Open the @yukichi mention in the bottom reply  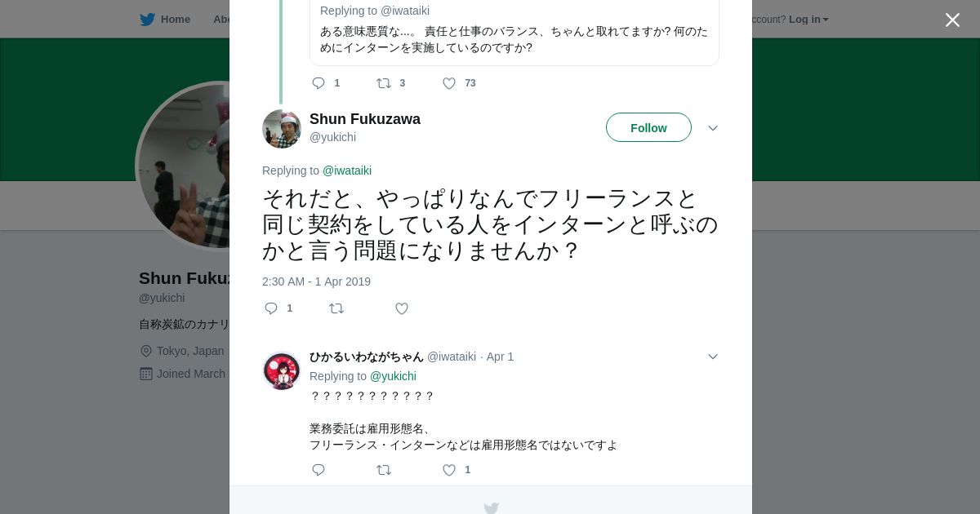click(x=393, y=376)
